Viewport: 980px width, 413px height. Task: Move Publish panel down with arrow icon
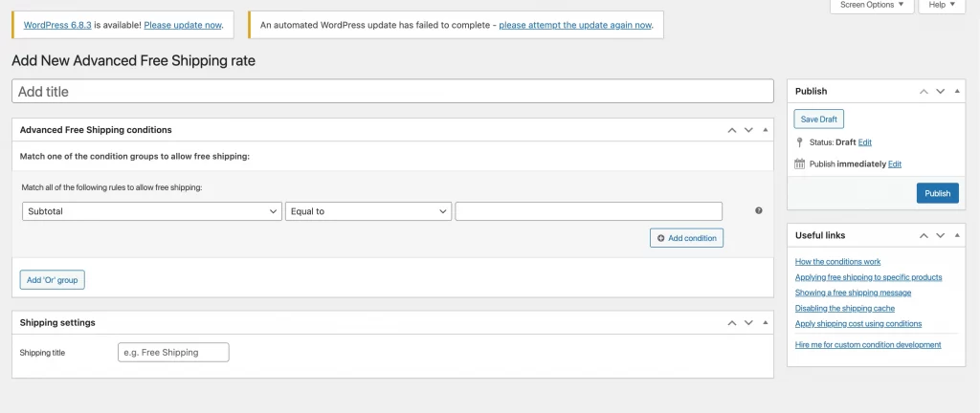940,92
